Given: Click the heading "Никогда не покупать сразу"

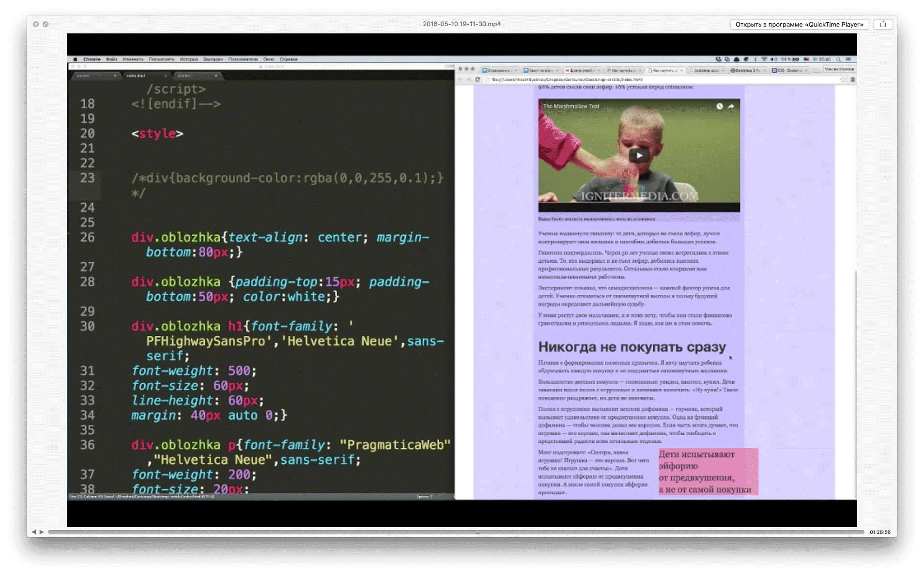Looking at the screenshot, I should pyautogui.click(x=631, y=347).
